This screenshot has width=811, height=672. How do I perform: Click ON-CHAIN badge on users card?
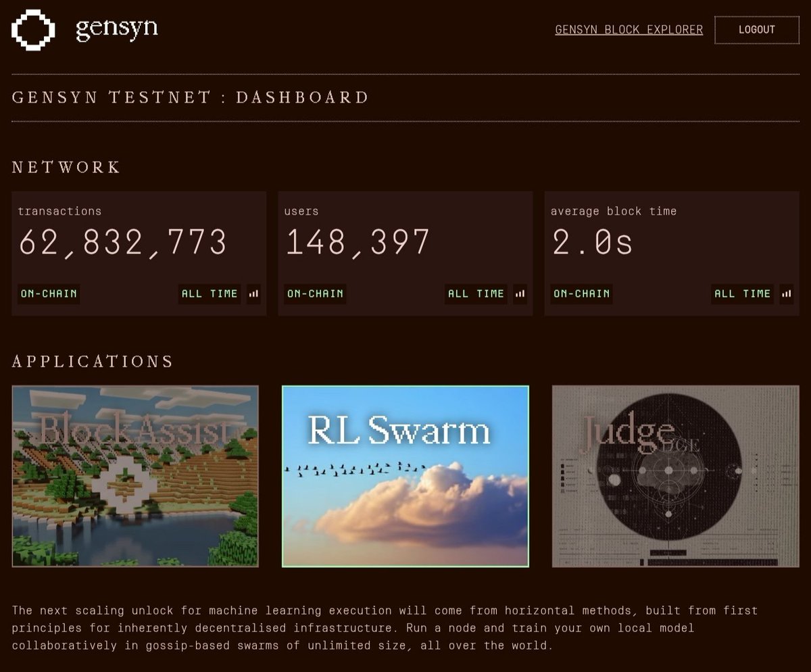coord(315,293)
